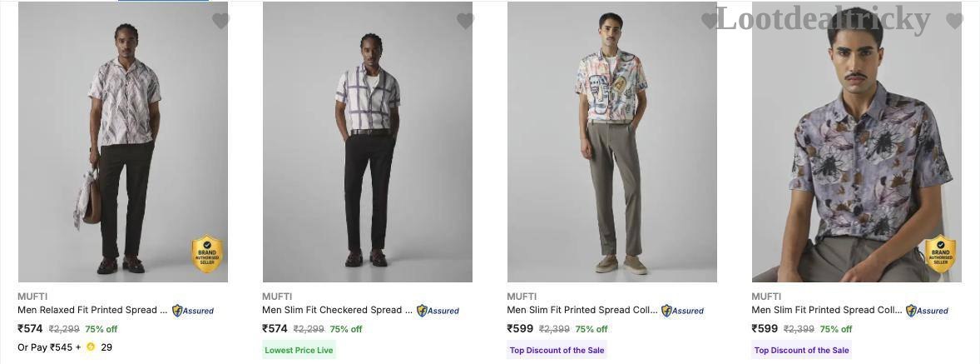Click Assured badge on fourth product listing
This screenshot has width=980, height=364.
tap(927, 310)
